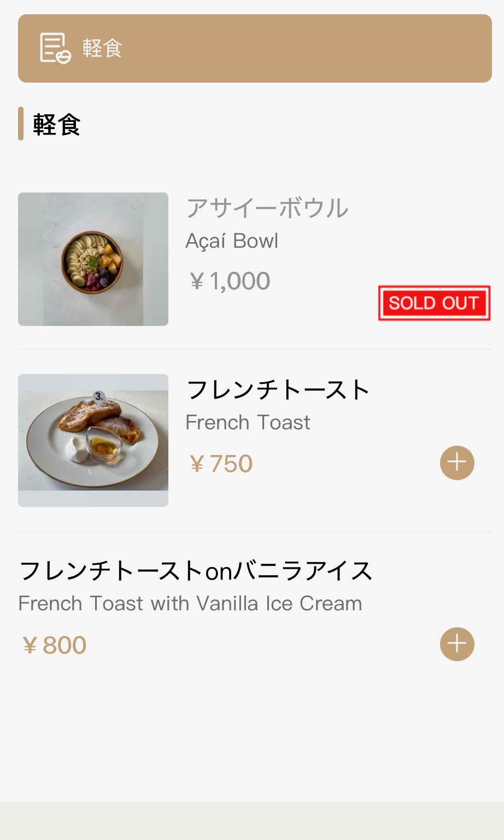Click the ¥750 price

221,464
